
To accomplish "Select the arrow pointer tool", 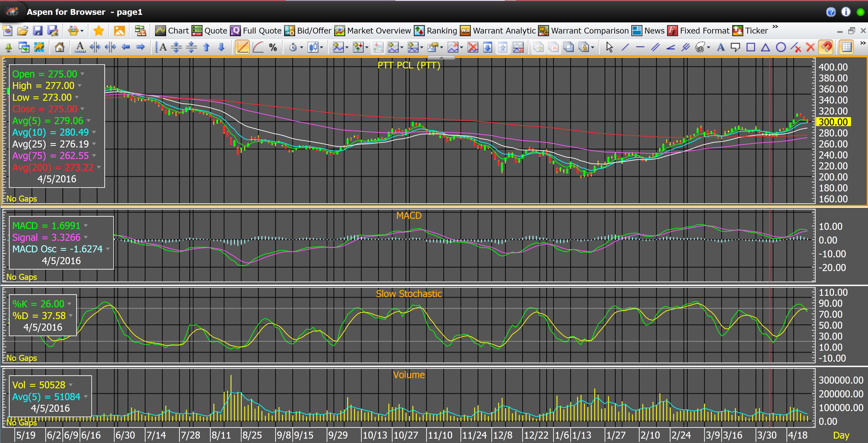I will [x=609, y=47].
